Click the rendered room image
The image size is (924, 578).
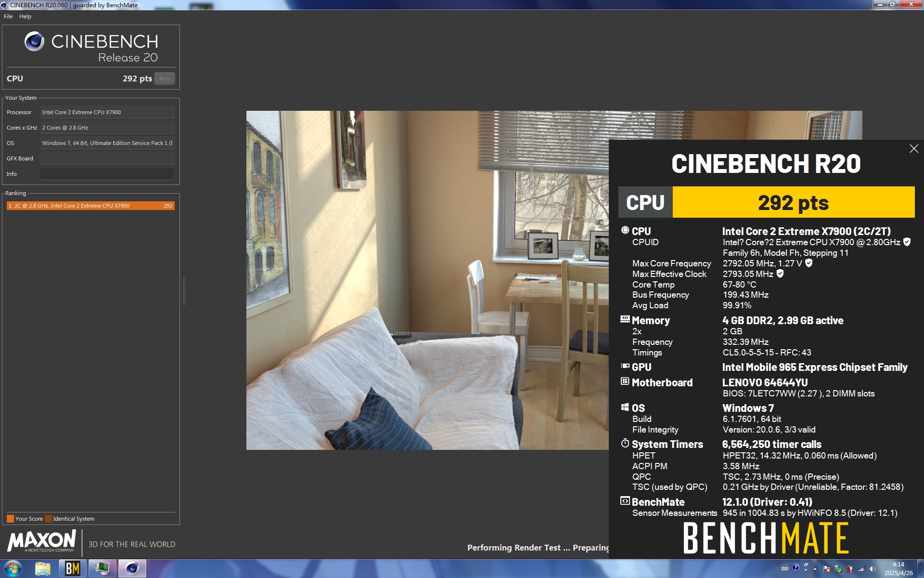pos(427,280)
